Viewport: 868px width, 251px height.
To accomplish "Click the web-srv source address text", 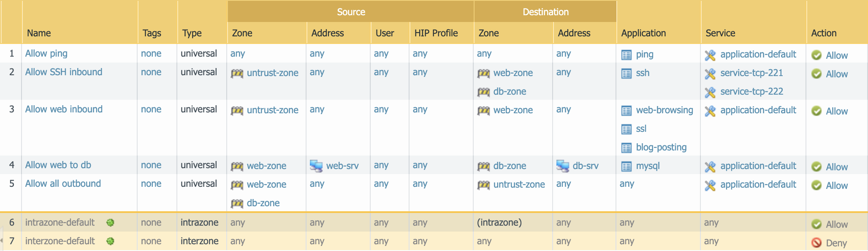I will (342, 166).
